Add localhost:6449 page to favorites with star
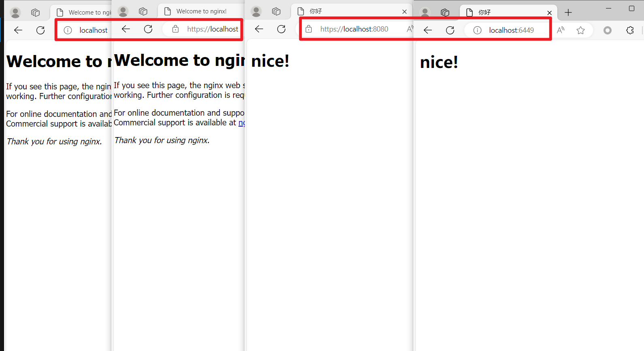Viewport: 644px width, 351px height. 581,30
